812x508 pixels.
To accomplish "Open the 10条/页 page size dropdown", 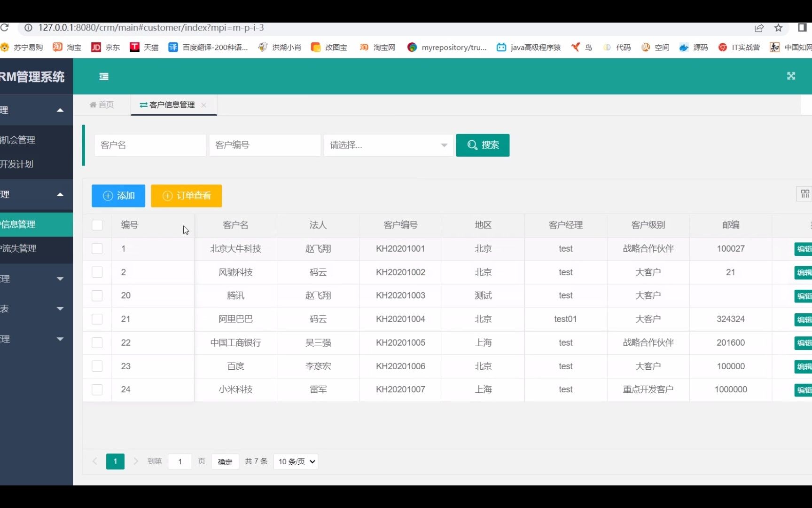I will 296,461.
